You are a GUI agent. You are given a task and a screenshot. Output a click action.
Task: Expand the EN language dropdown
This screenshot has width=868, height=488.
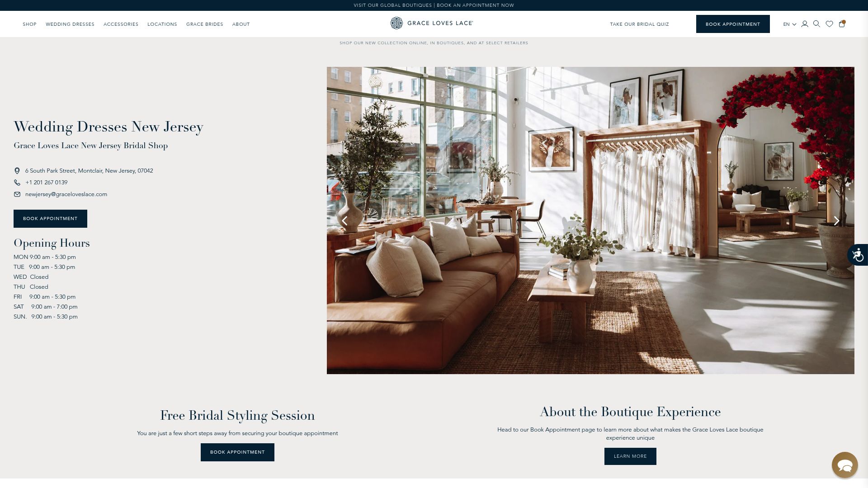[x=789, y=24]
